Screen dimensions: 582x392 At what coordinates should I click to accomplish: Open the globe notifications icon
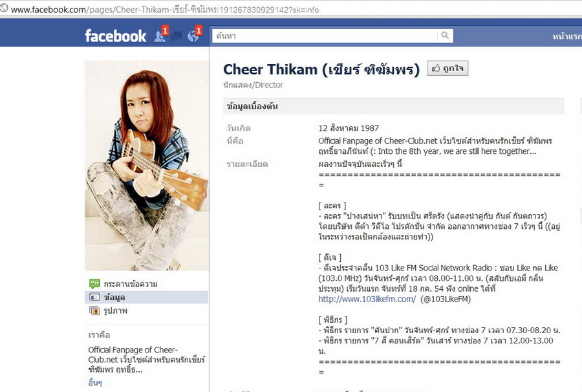193,36
